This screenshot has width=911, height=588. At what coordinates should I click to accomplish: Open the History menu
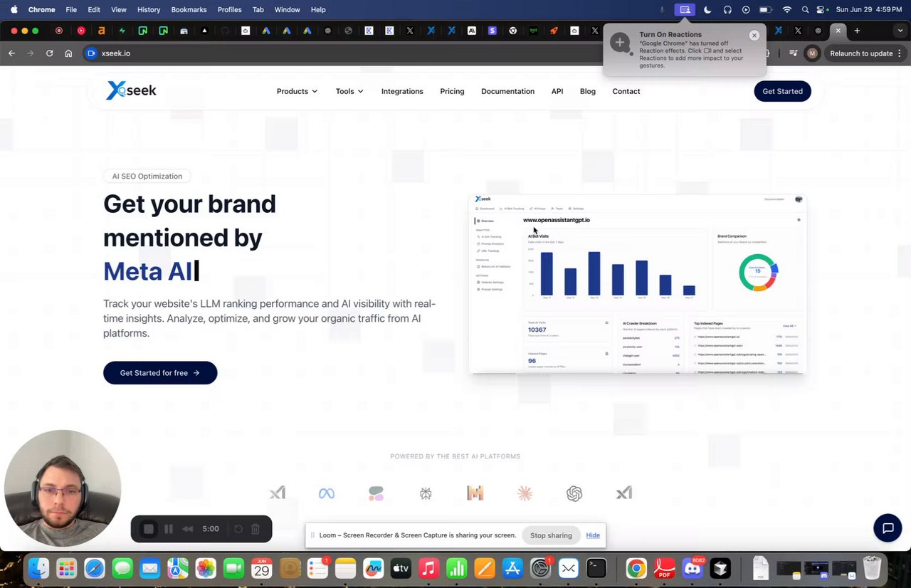[149, 9]
